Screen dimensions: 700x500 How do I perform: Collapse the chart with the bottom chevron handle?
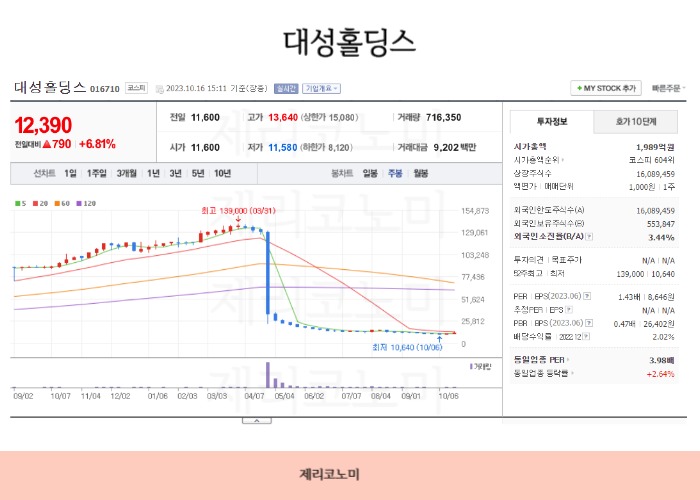[257, 421]
